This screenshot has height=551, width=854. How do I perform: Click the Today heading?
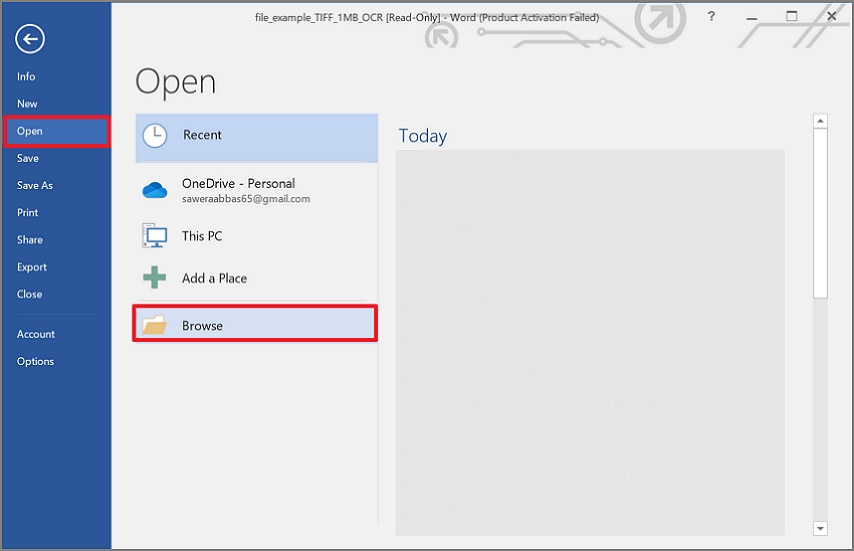click(x=423, y=136)
